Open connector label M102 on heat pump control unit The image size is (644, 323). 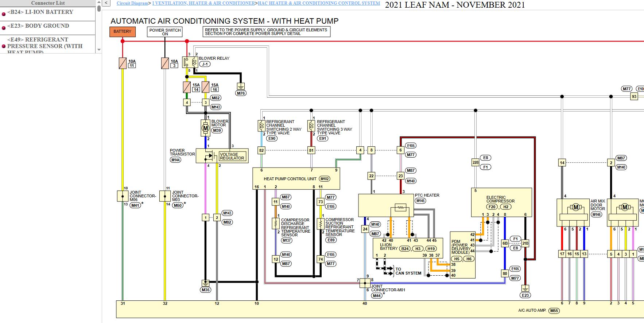coord(324,179)
